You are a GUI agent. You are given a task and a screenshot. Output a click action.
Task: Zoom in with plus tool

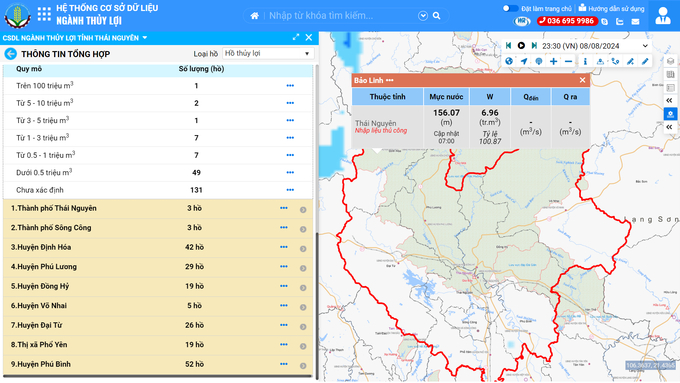pos(553,62)
